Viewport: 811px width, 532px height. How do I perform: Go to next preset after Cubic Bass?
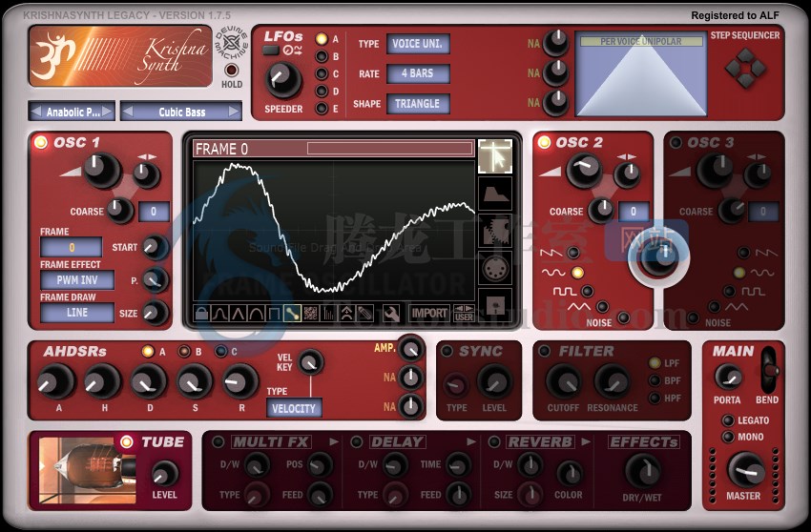coord(234,112)
